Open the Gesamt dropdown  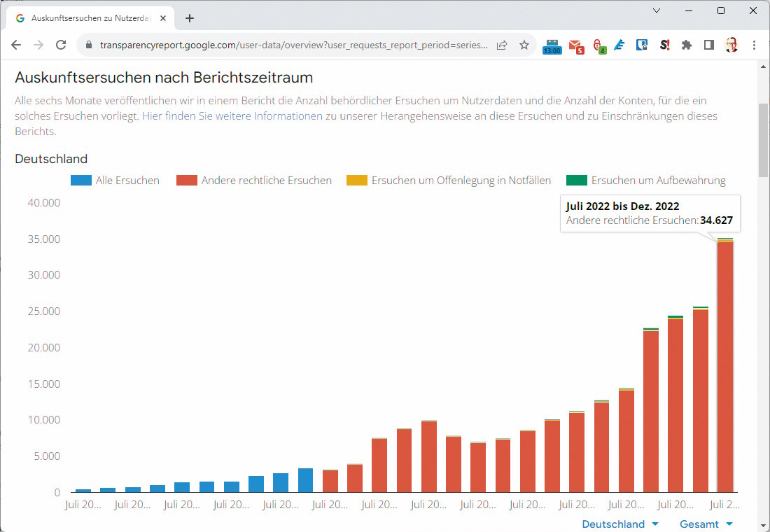(x=706, y=524)
